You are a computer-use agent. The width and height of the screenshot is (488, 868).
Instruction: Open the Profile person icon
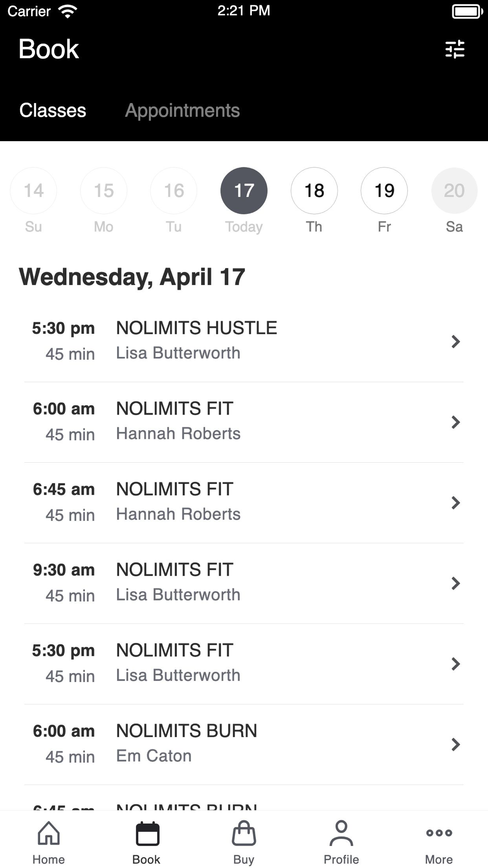[x=341, y=833]
